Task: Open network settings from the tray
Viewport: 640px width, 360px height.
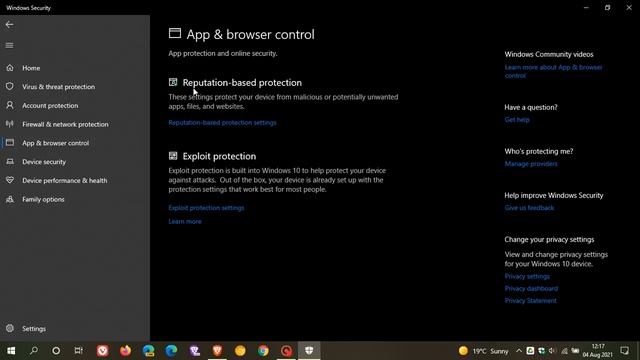Action: 564,351
